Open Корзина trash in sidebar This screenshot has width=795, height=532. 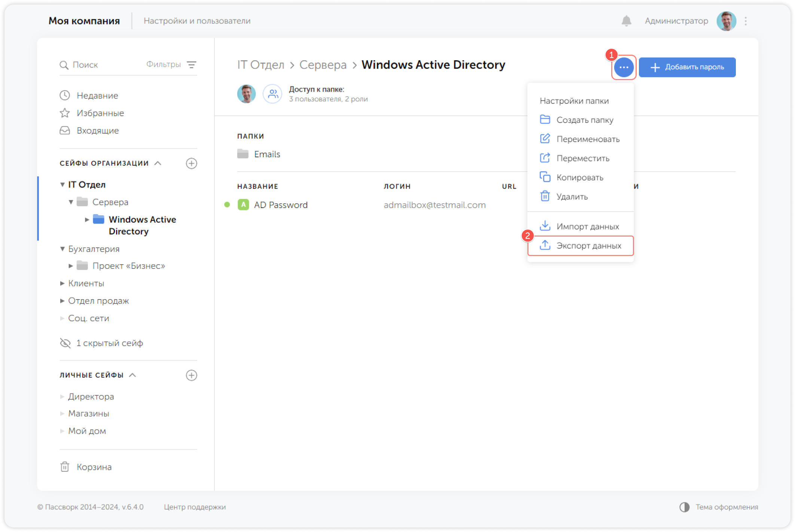tap(94, 467)
